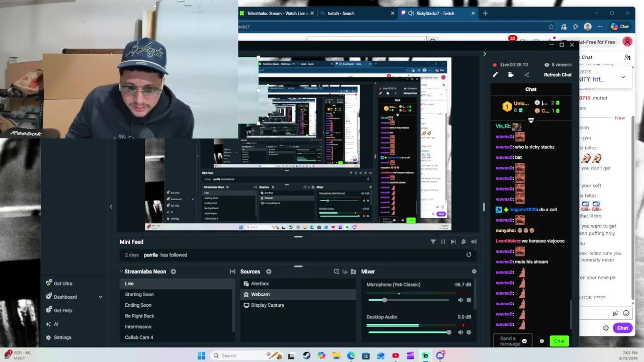Open scene transitions icon in scenes header

click(x=232, y=271)
